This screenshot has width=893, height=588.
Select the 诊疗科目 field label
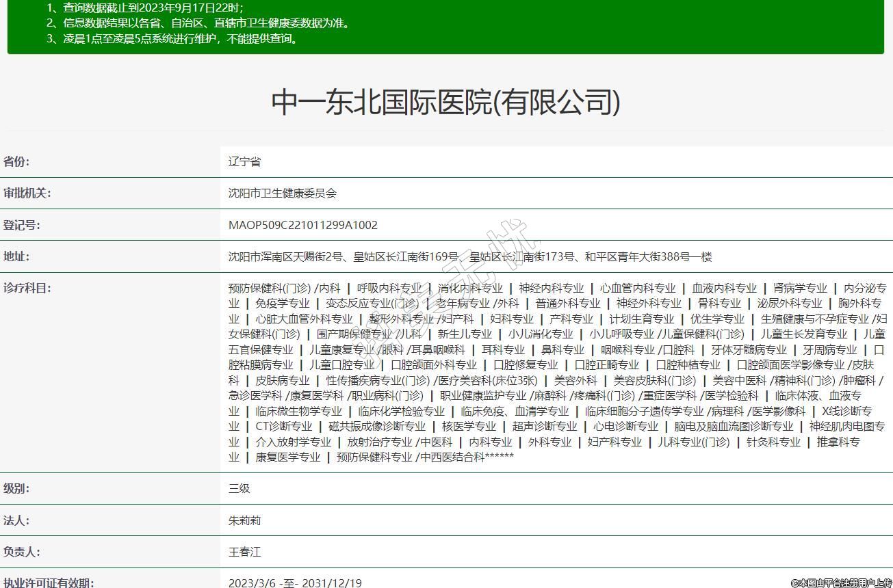[27, 288]
